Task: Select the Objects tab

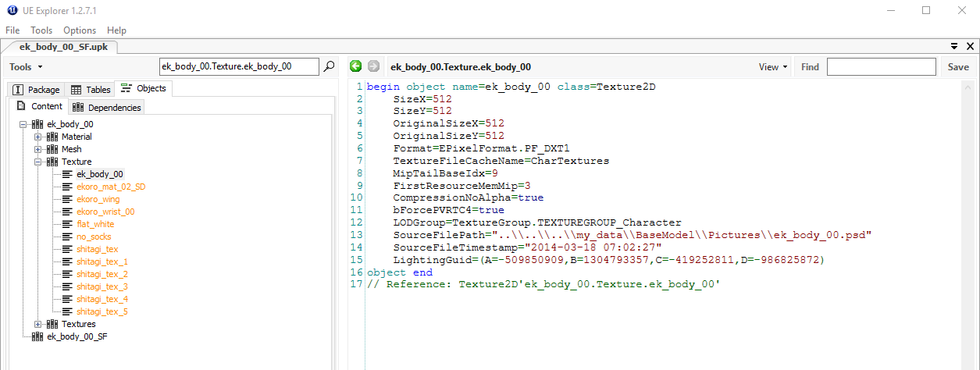Action: coord(143,88)
